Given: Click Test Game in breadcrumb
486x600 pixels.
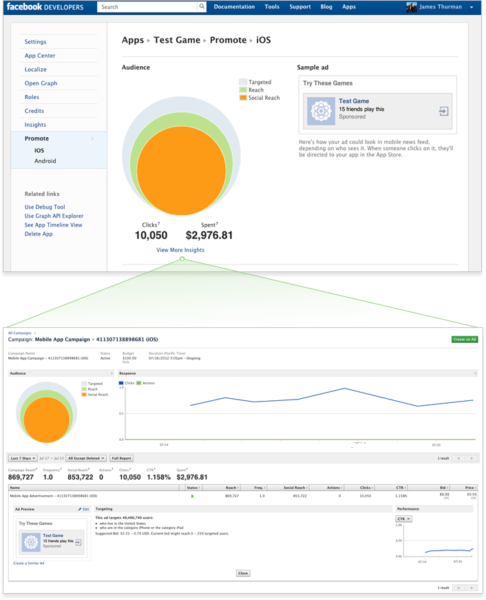Looking at the screenshot, I should 177,40.
